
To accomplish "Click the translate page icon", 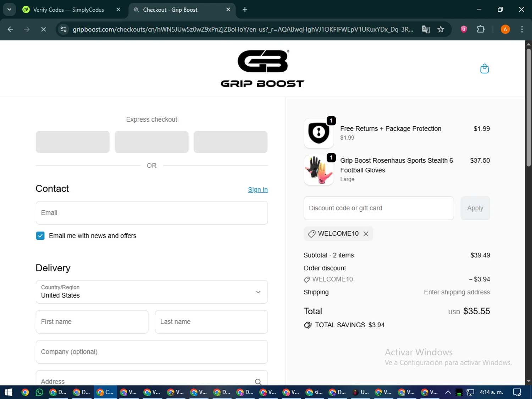I will click(x=426, y=29).
